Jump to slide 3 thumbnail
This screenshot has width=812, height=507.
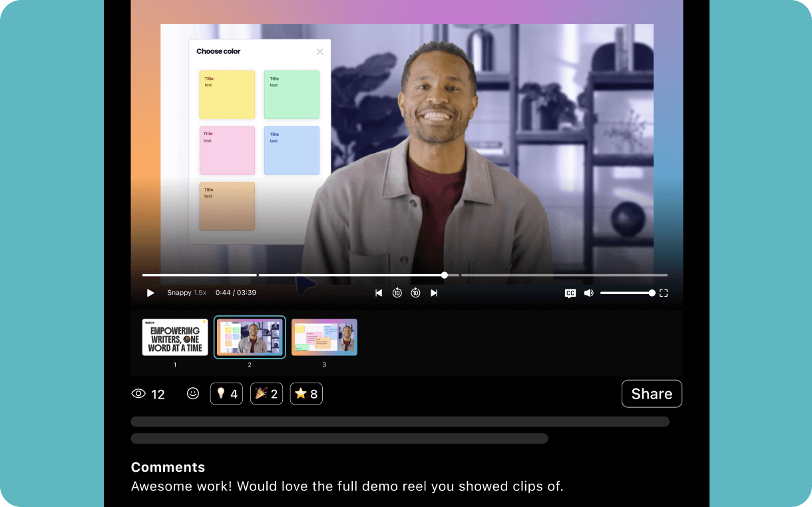tap(324, 337)
